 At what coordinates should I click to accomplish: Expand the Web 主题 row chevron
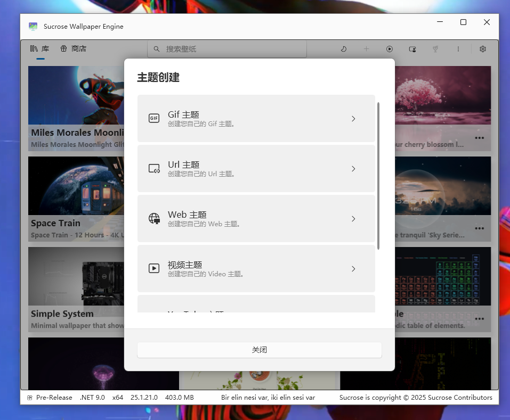pyautogui.click(x=353, y=219)
